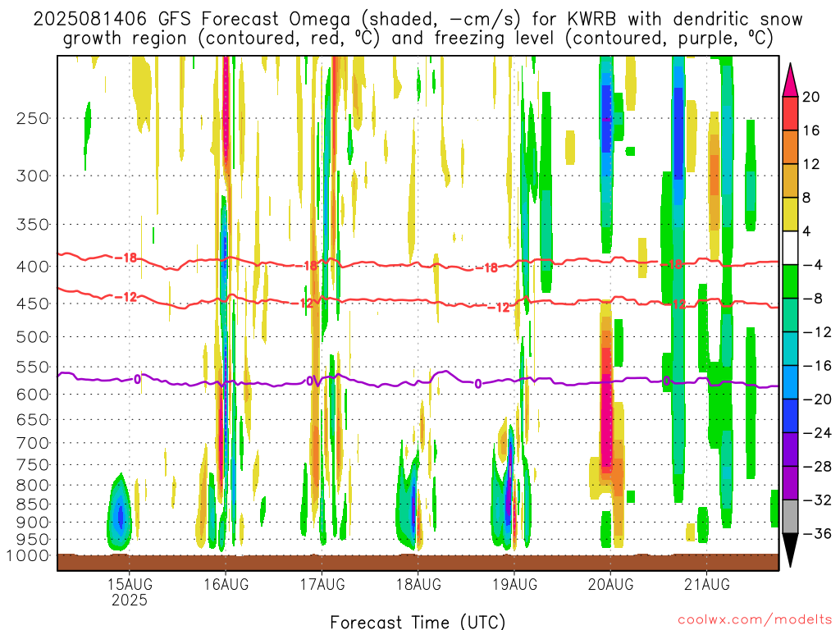The width and height of the screenshot is (840, 630).
Task: Click the dark-blue colorbar swatch between −24 and −20
Action: 790,417
